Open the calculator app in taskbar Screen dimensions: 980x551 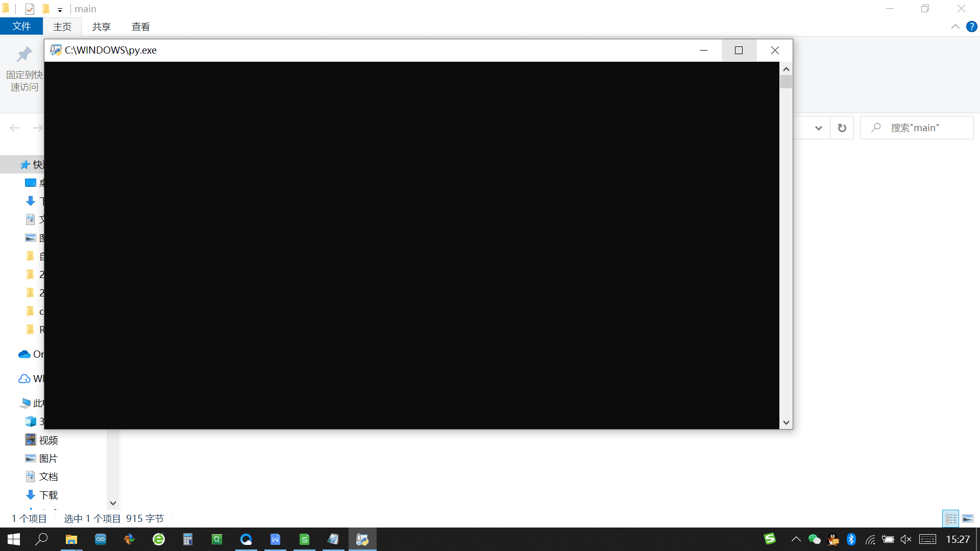188,539
